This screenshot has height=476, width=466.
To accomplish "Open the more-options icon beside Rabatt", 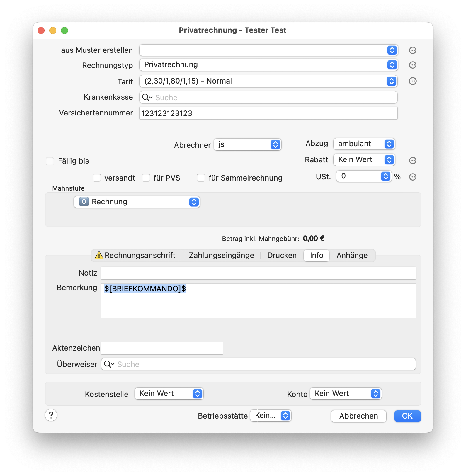I will pyautogui.click(x=413, y=160).
